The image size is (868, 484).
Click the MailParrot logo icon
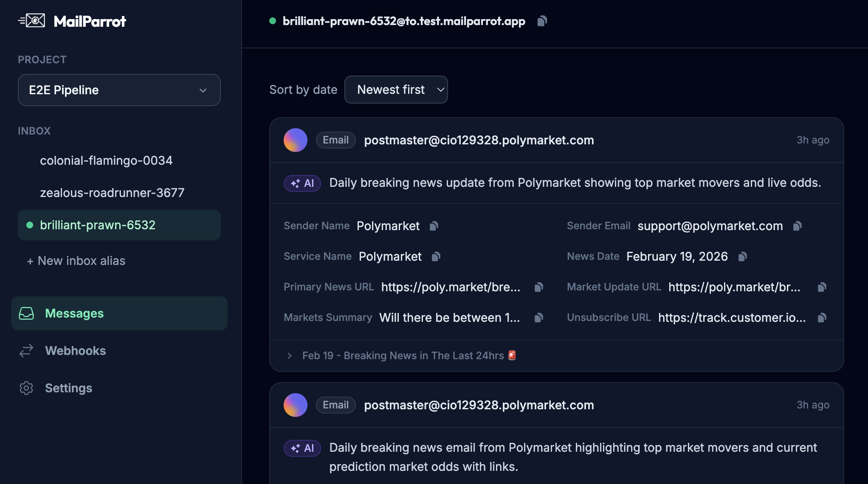pos(32,20)
